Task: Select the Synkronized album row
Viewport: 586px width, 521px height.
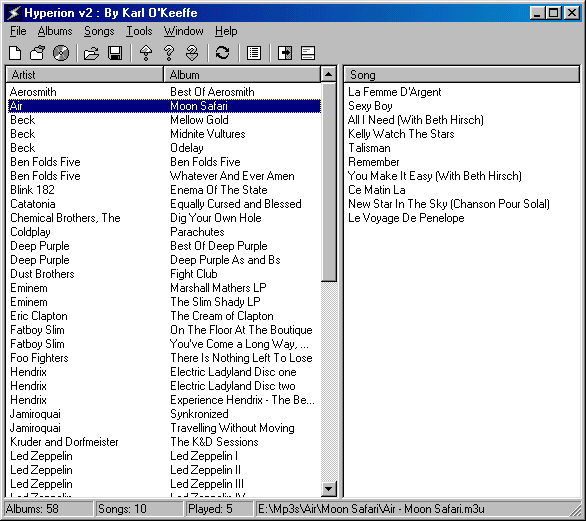Action: click(x=164, y=414)
